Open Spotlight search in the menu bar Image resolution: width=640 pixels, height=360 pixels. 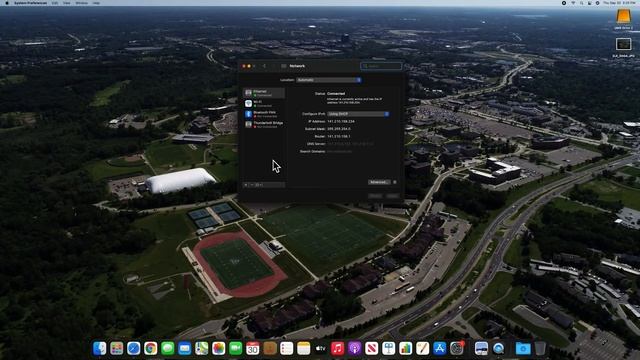(581, 3)
